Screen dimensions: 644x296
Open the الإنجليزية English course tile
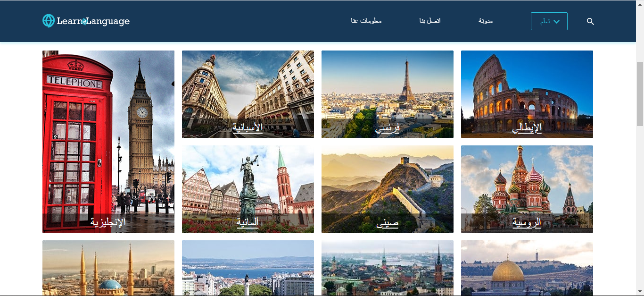click(x=108, y=142)
